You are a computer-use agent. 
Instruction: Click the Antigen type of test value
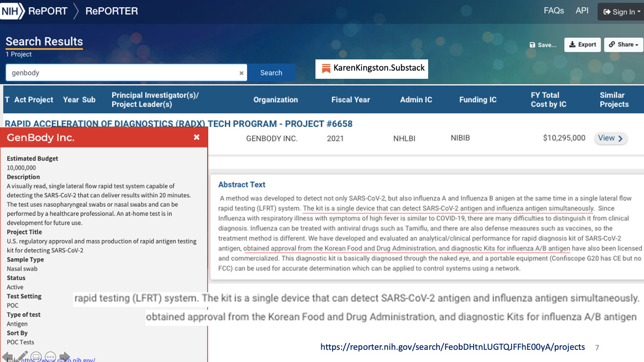click(17, 324)
